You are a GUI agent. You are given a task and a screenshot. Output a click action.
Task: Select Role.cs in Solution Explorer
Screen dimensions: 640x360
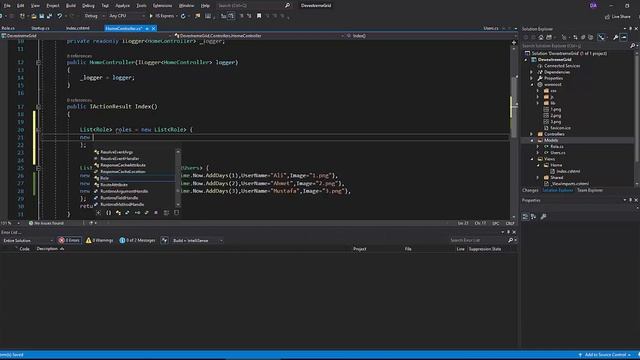point(557,146)
